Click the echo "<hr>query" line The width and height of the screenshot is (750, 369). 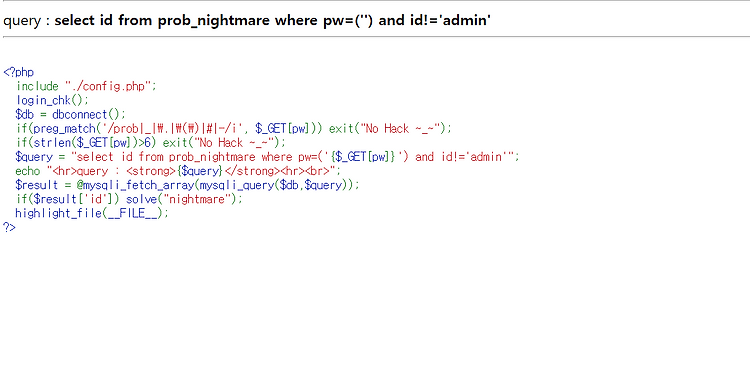[x=178, y=171]
